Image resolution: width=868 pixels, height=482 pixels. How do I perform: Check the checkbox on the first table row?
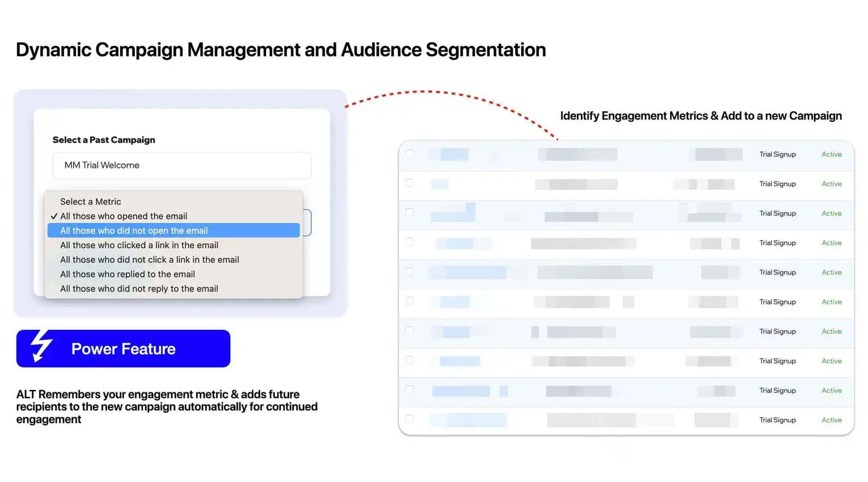(x=409, y=153)
